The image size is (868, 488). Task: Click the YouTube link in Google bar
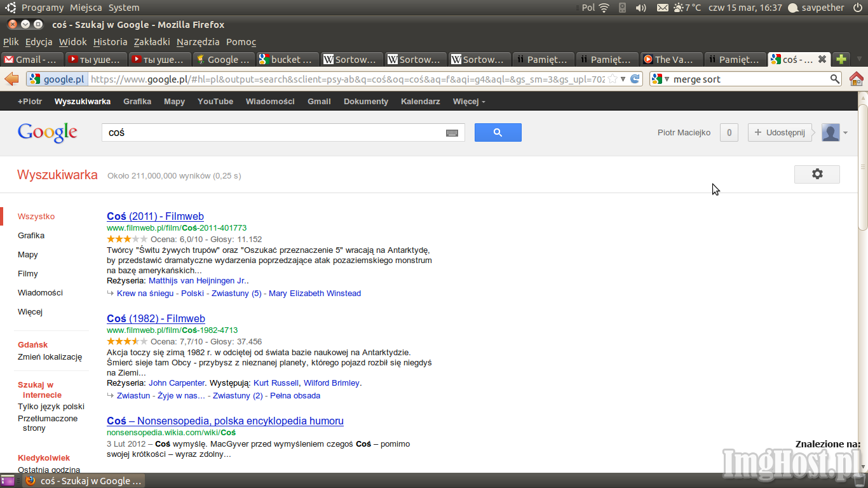215,102
